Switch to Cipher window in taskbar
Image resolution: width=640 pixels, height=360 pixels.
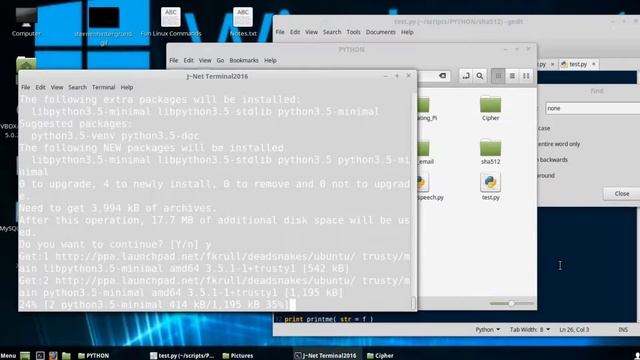click(x=380, y=356)
